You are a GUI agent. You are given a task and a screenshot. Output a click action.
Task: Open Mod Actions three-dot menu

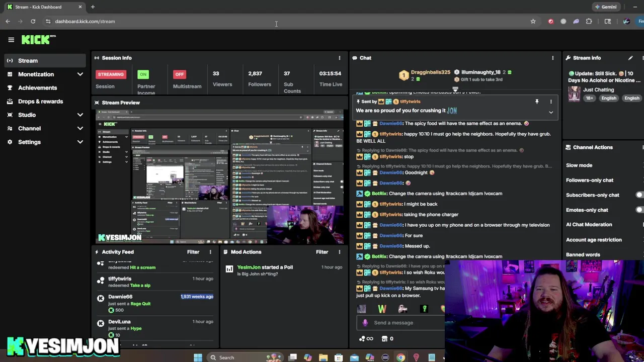click(339, 252)
